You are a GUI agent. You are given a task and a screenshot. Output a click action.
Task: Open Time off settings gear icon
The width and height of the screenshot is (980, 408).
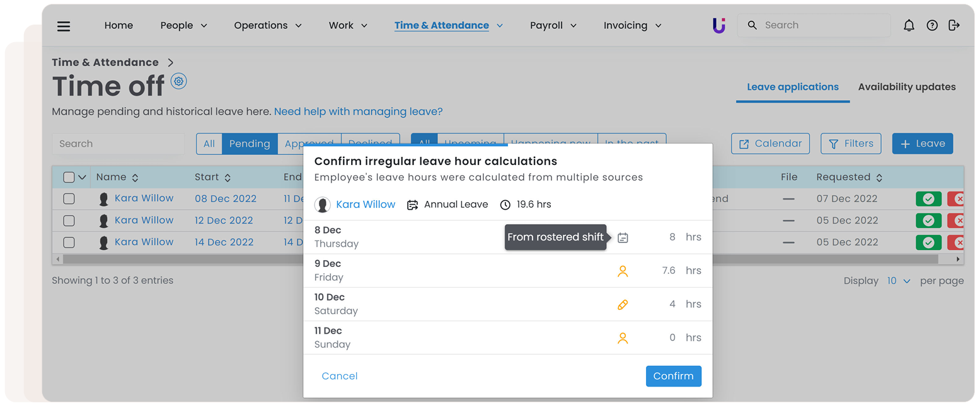click(x=179, y=81)
